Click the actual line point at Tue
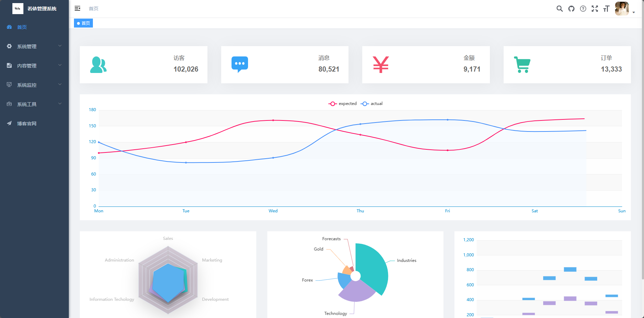644x318 pixels. tap(186, 162)
